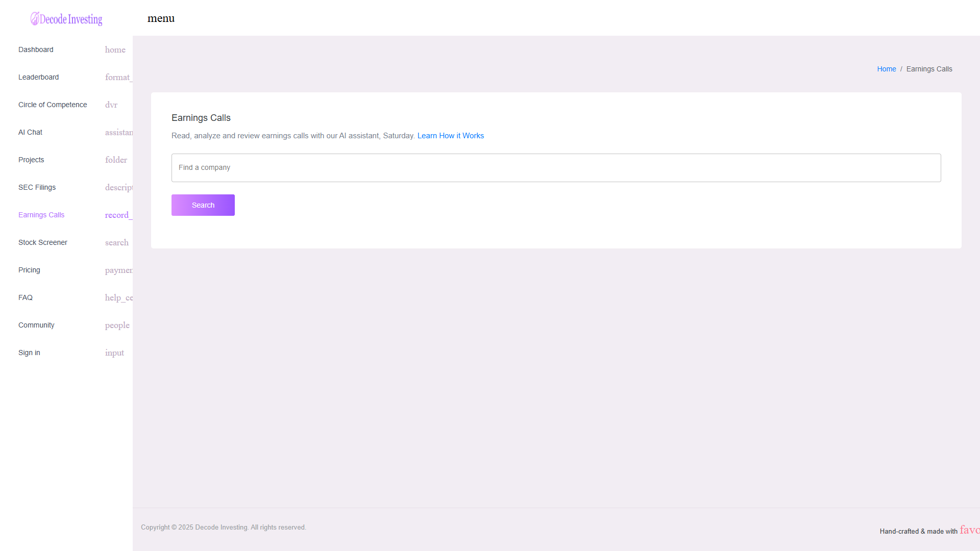Click the copyright notice in the footer
The height and width of the screenshot is (551, 980).
tap(224, 528)
